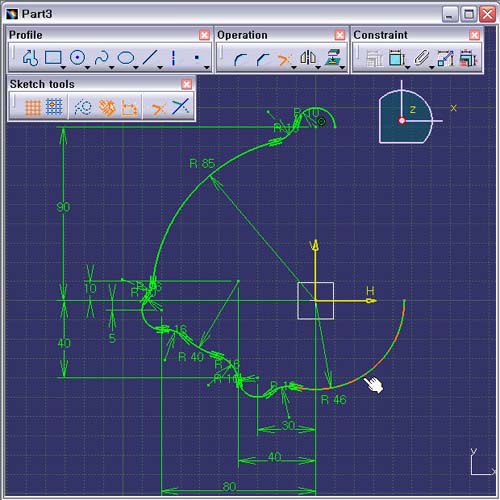Toggle the Grid display in Sketch tools
Viewport: 500px width, 500px height.
[x=33, y=107]
